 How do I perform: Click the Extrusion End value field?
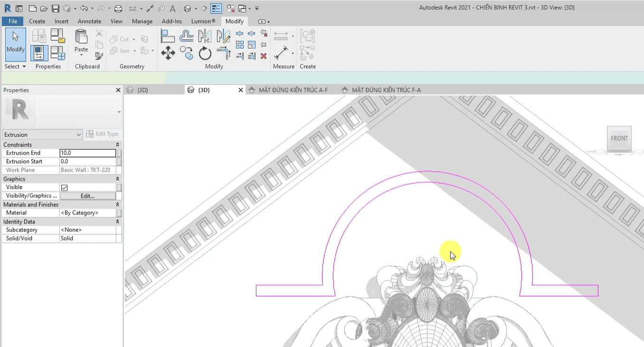click(x=87, y=153)
